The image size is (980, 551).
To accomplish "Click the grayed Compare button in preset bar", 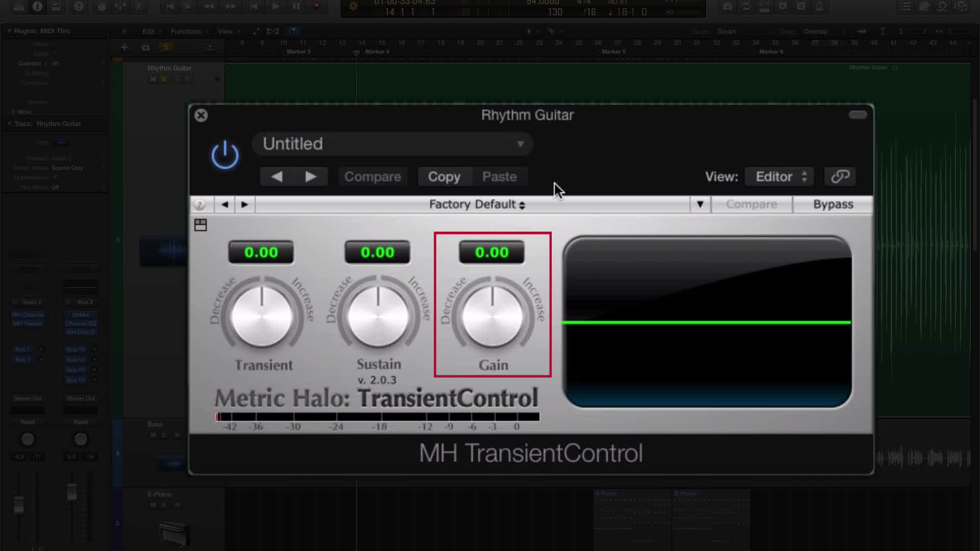I will [x=751, y=205].
